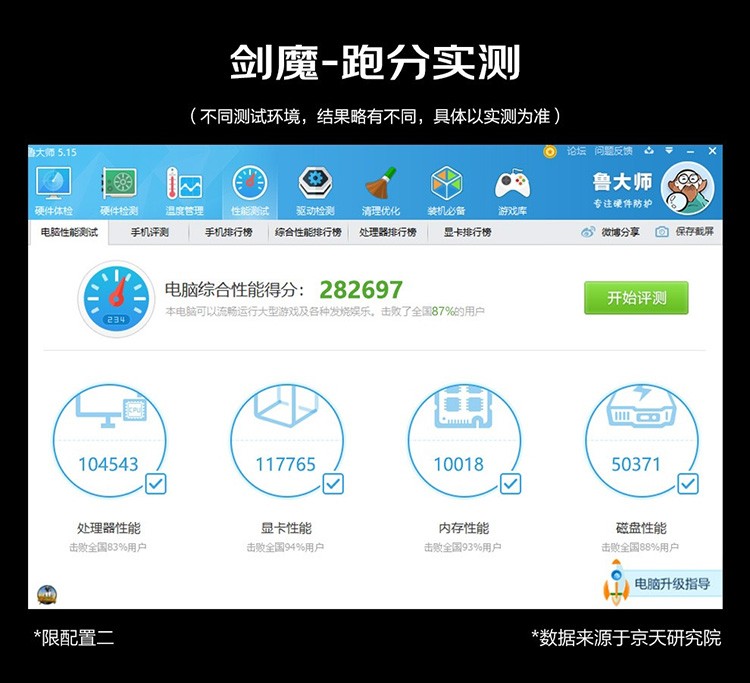Share the result via 微博分享
750x683 pixels.
click(610, 232)
